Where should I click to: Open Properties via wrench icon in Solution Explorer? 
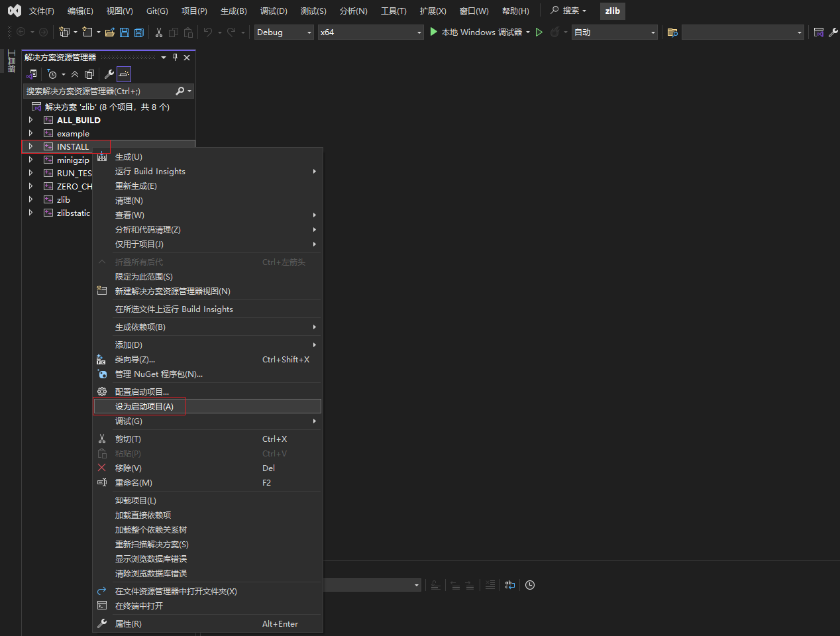pyautogui.click(x=109, y=74)
